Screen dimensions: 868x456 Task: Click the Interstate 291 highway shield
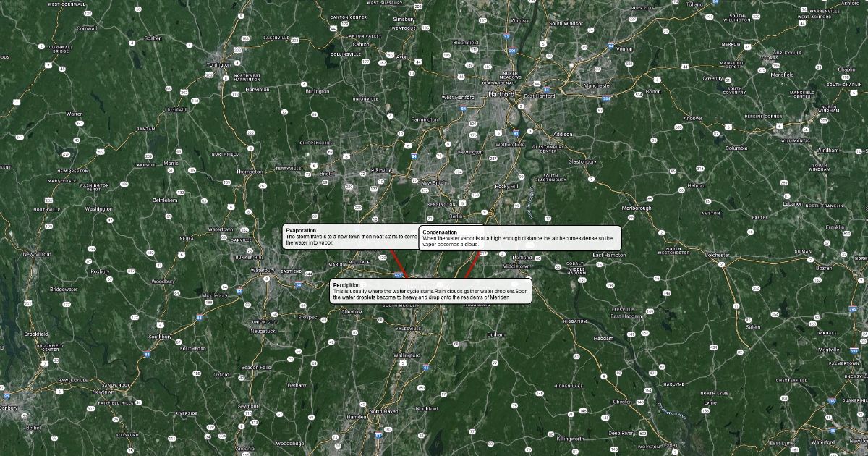(x=513, y=51)
